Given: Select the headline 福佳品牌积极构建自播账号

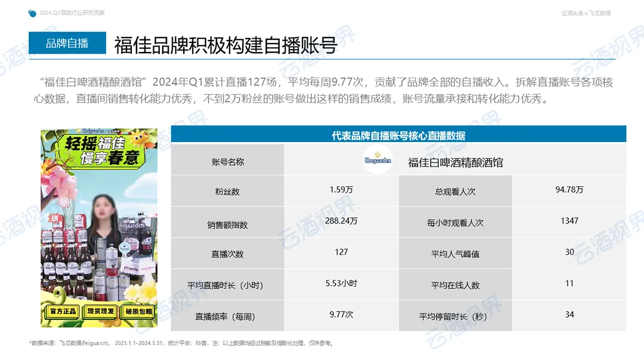Looking at the screenshot, I should click(225, 45).
